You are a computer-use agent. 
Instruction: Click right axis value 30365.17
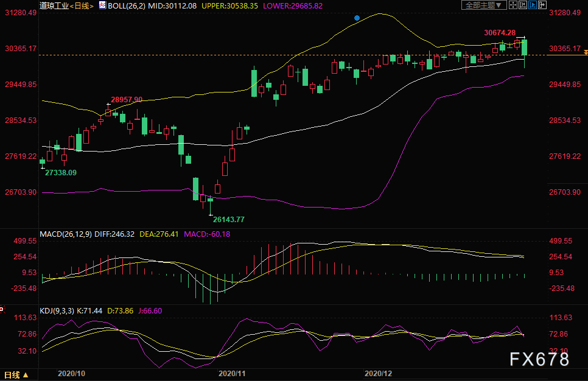(x=565, y=48)
